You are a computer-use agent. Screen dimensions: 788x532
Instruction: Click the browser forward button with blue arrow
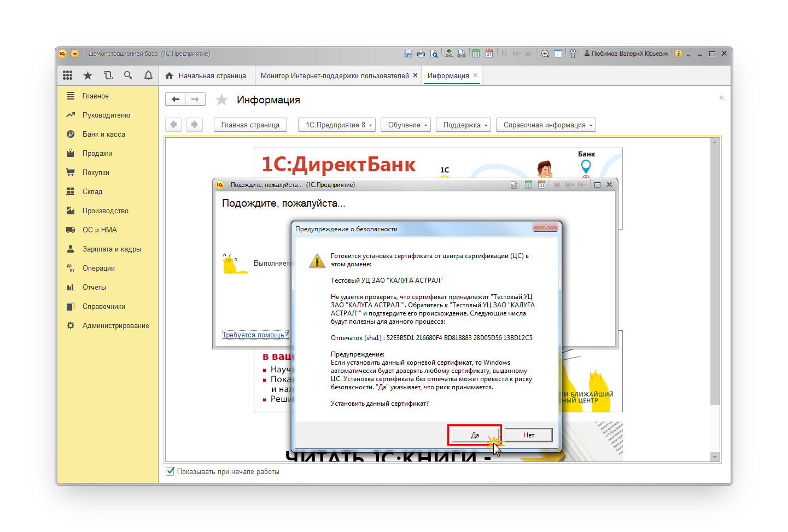click(194, 125)
